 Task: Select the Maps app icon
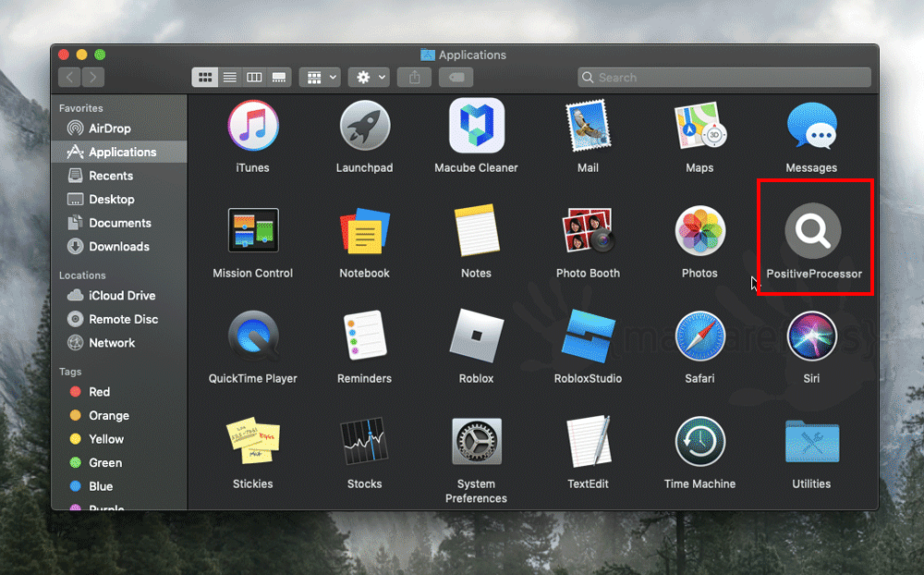coord(699,126)
